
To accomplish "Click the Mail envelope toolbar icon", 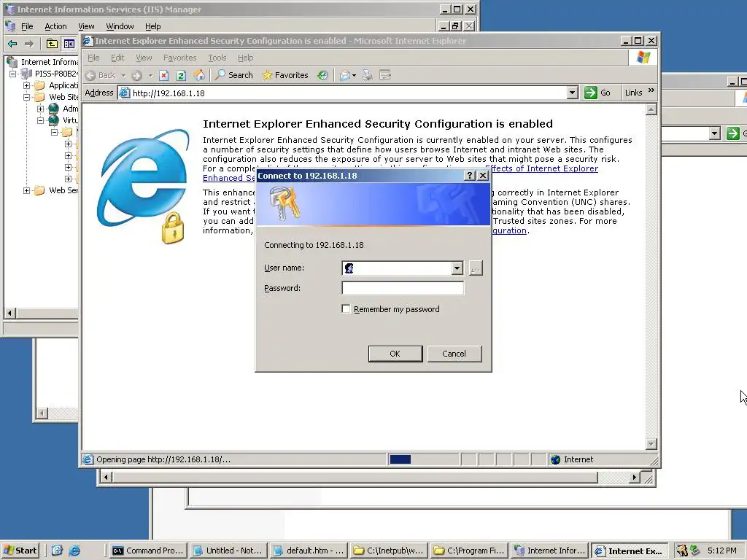I will pos(344,75).
